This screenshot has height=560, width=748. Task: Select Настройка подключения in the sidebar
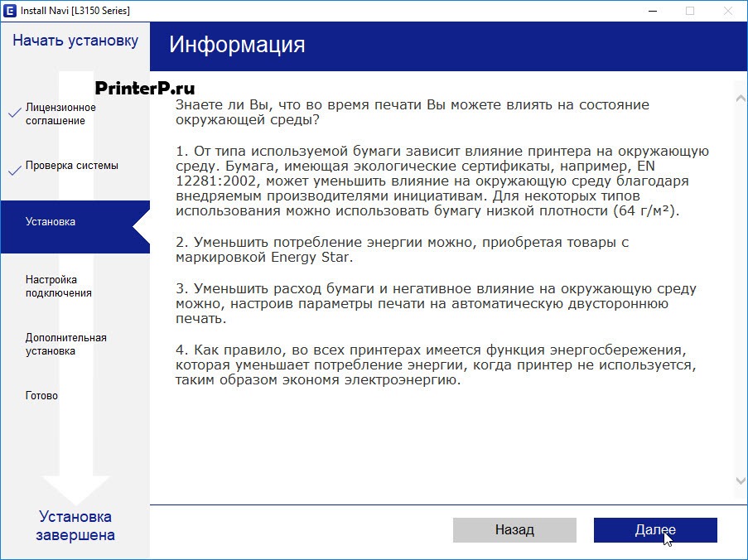[58, 284]
